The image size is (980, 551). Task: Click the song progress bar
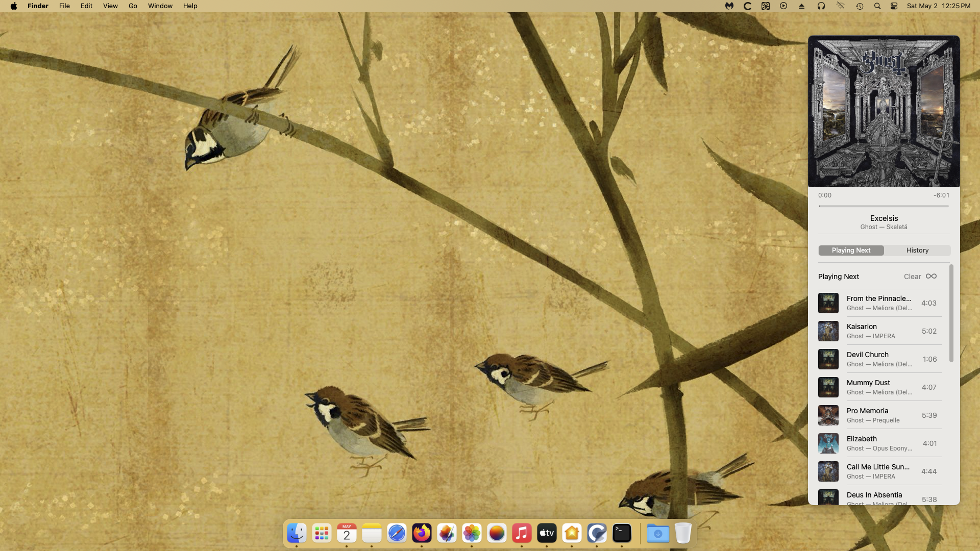(x=884, y=206)
